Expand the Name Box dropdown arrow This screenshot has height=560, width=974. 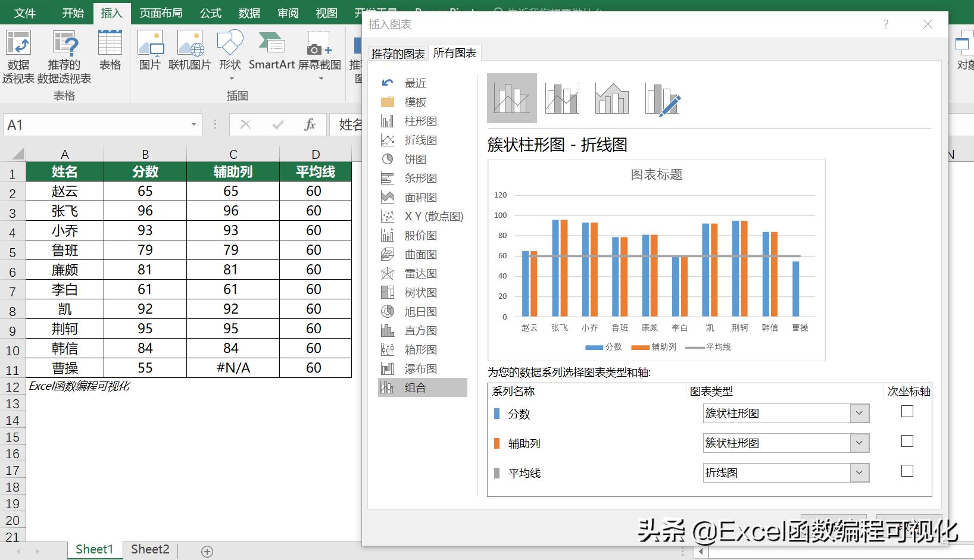[x=193, y=125]
